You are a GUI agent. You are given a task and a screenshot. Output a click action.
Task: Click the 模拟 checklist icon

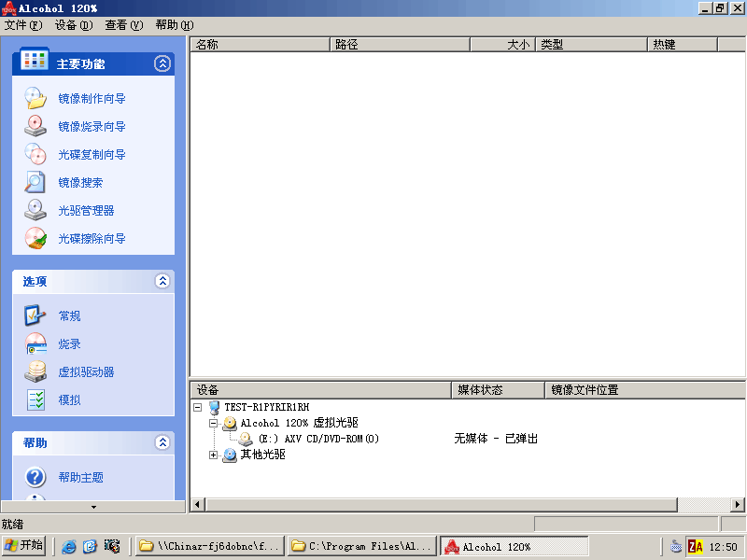(35, 400)
